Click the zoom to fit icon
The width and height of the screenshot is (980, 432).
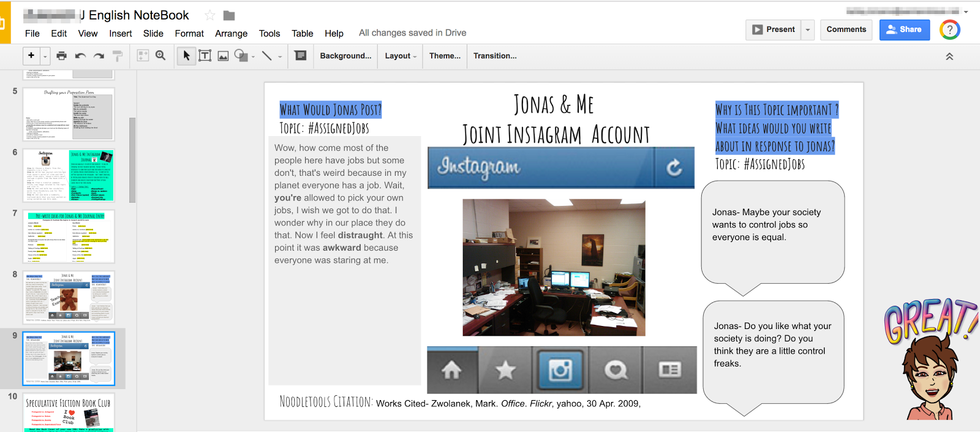point(143,56)
